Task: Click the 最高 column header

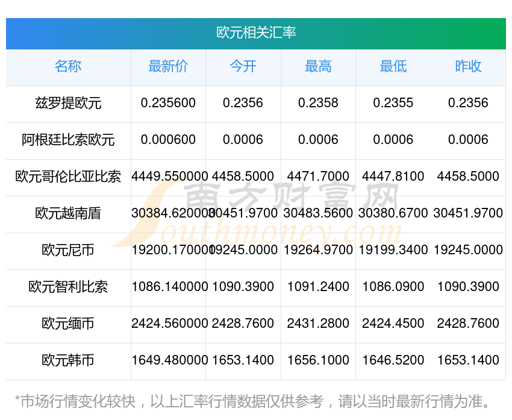Action: pos(318,66)
